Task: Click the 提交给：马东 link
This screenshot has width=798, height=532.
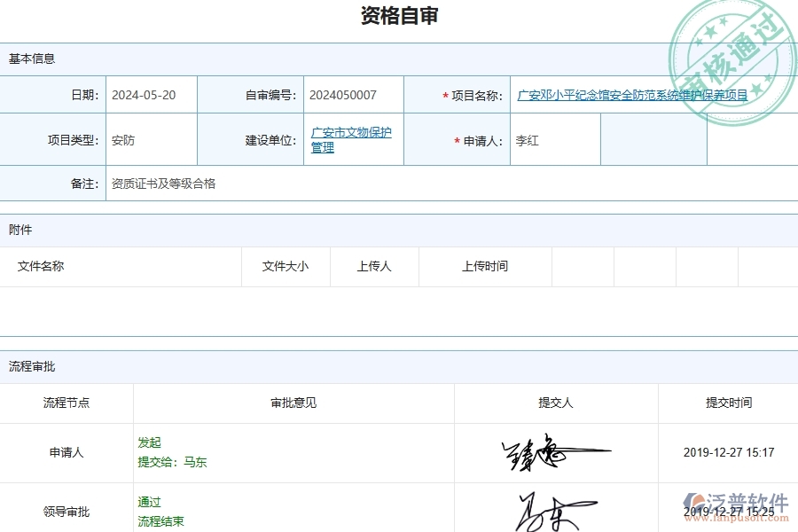Action: [x=170, y=462]
